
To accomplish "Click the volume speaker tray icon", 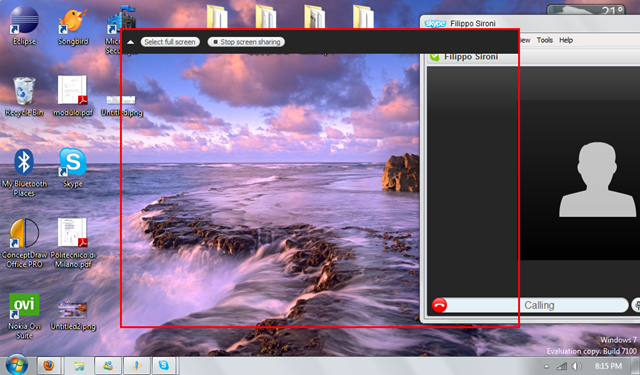I will click(576, 366).
